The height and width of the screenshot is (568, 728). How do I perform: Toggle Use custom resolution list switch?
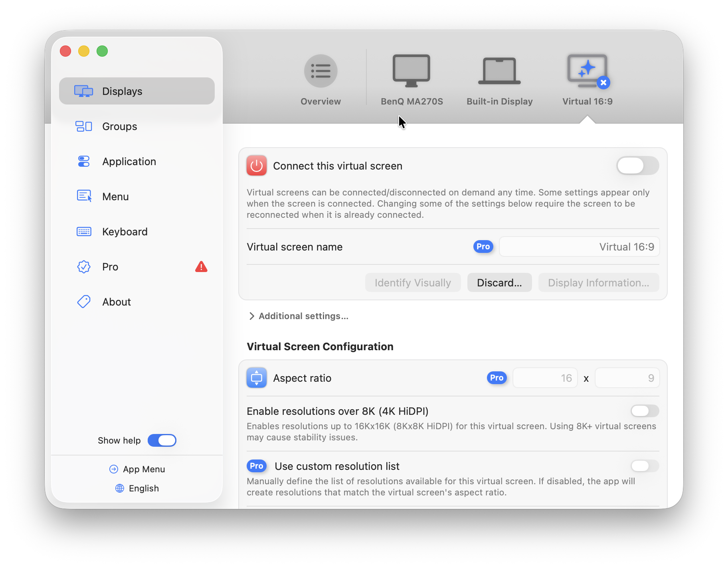[x=645, y=466]
